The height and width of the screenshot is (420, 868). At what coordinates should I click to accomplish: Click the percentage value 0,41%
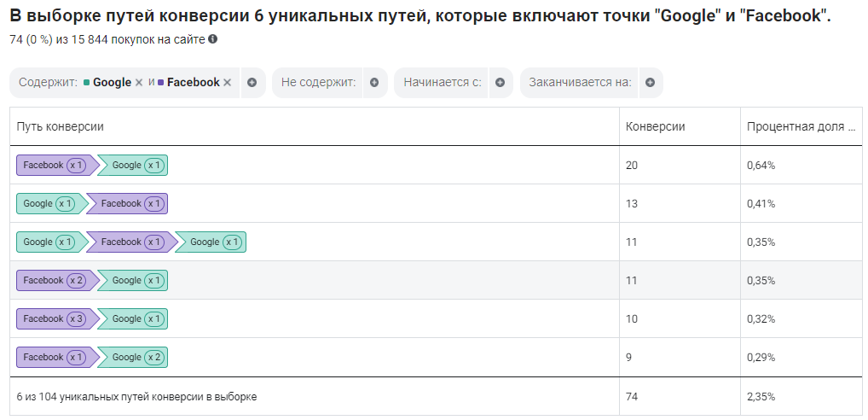click(761, 204)
